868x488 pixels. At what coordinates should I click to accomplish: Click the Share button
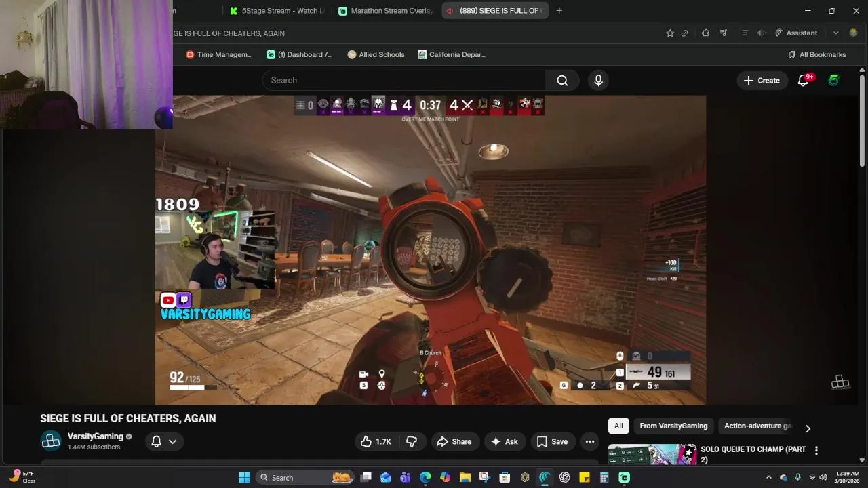(x=454, y=441)
